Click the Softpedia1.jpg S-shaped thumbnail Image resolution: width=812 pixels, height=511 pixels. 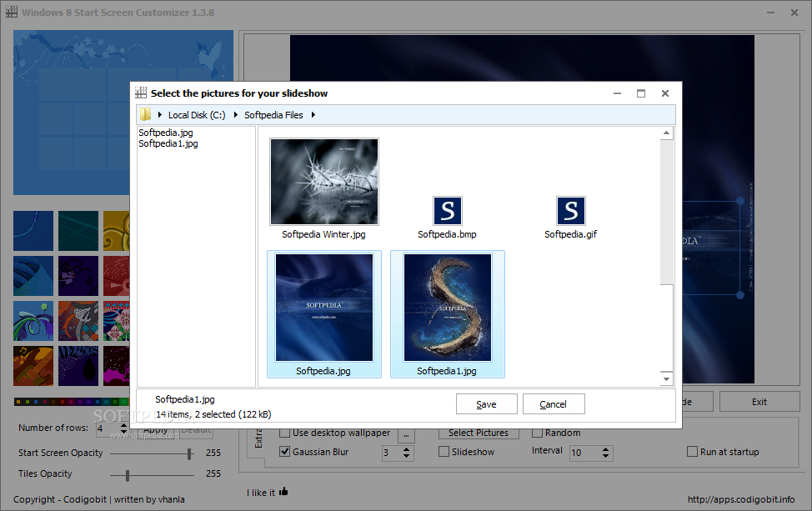click(x=448, y=308)
